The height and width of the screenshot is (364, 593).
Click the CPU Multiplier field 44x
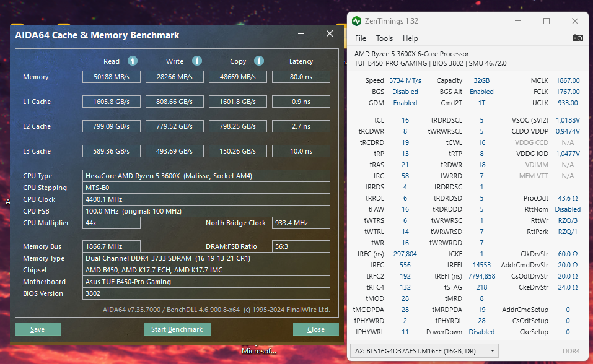112,223
